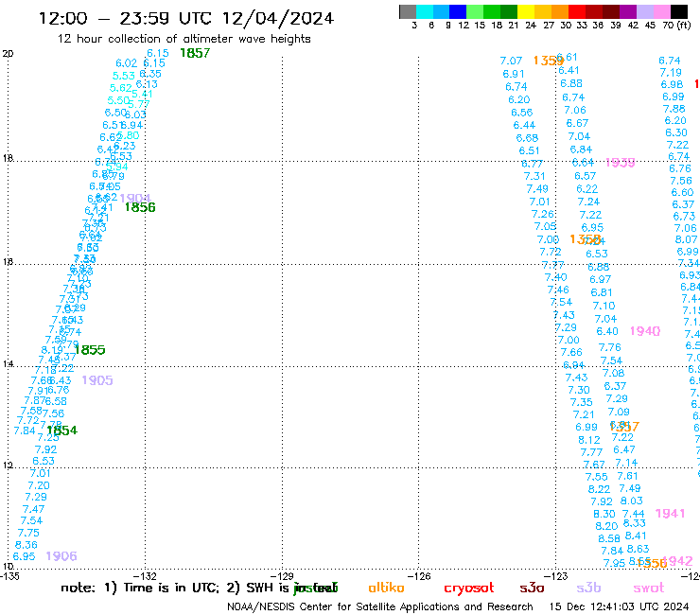Select the purple swatch between 39 and 42 ft

click(x=628, y=11)
